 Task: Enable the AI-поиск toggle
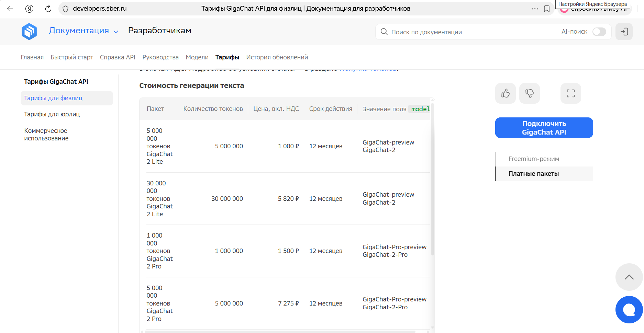point(599,32)
